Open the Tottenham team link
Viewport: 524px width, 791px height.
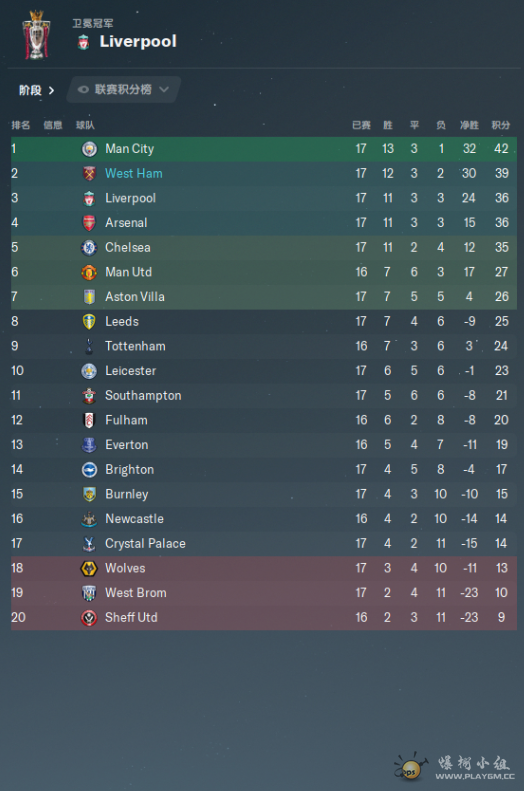pos(135,346)
